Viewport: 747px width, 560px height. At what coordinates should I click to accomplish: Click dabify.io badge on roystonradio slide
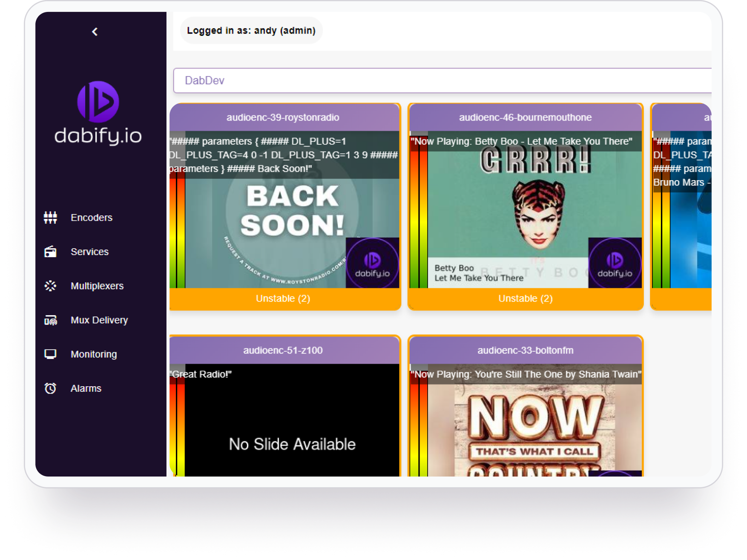372,263
